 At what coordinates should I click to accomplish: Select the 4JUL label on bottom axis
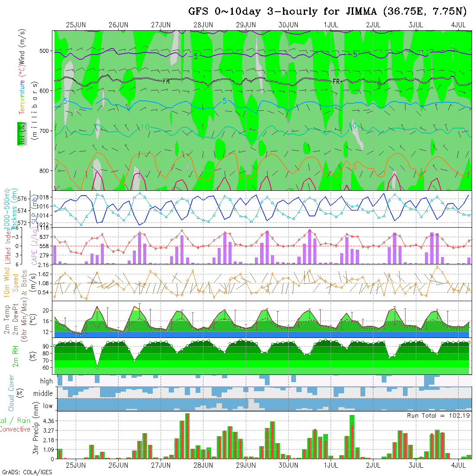point(458,466)
